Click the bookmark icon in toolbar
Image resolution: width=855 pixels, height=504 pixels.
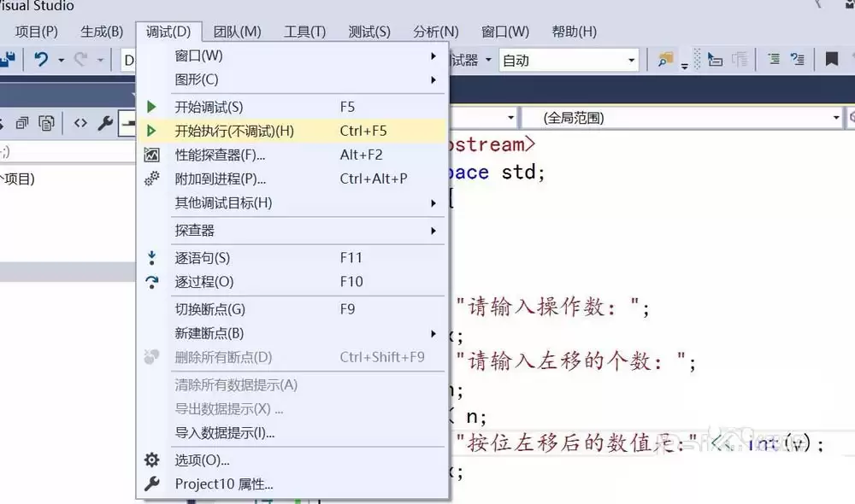point(831,60)
